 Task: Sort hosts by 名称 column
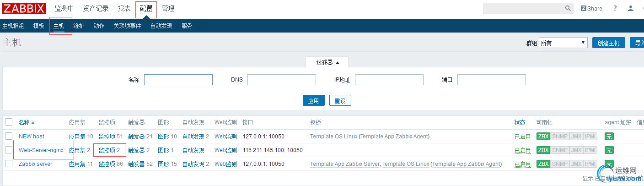pyautogui.click(x=27, y=122)
